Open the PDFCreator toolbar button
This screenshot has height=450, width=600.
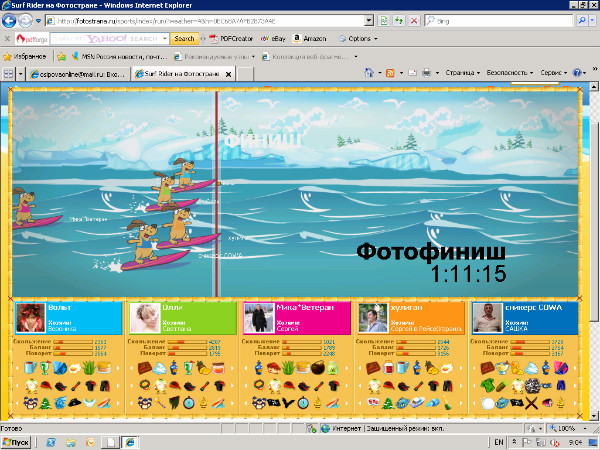[227, 38]
